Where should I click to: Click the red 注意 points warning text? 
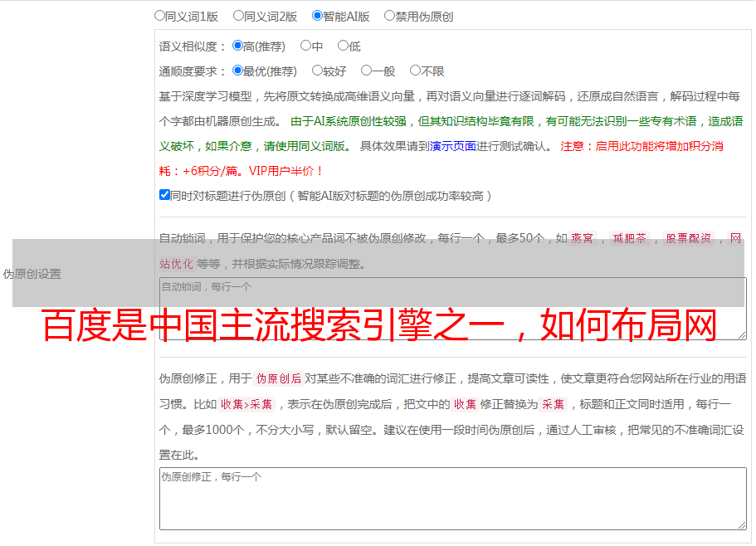[441, 158]
